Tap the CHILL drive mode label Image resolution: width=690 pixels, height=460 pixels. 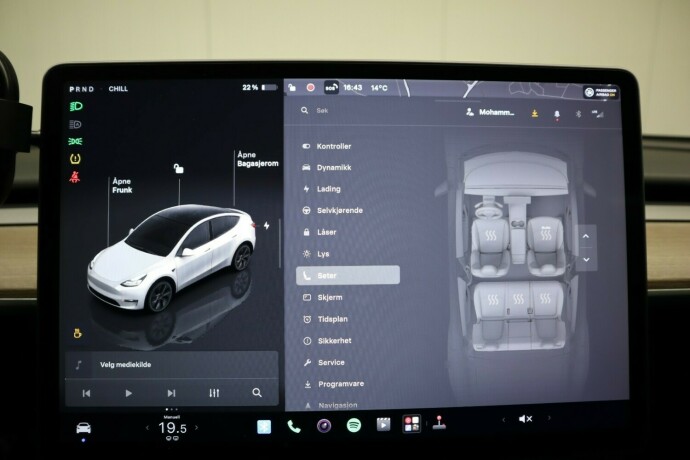pyautogui.click(x=118, y=89)
